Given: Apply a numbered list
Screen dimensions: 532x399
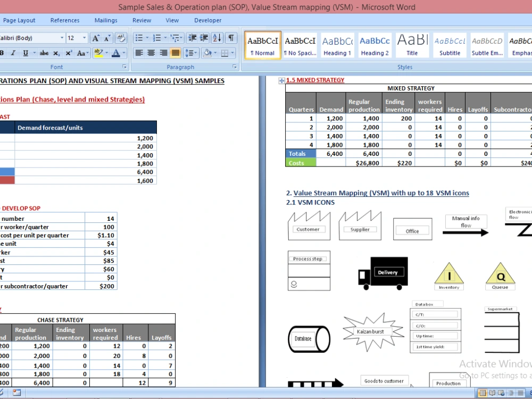Looking at the screenshot, I should [157, 38].
